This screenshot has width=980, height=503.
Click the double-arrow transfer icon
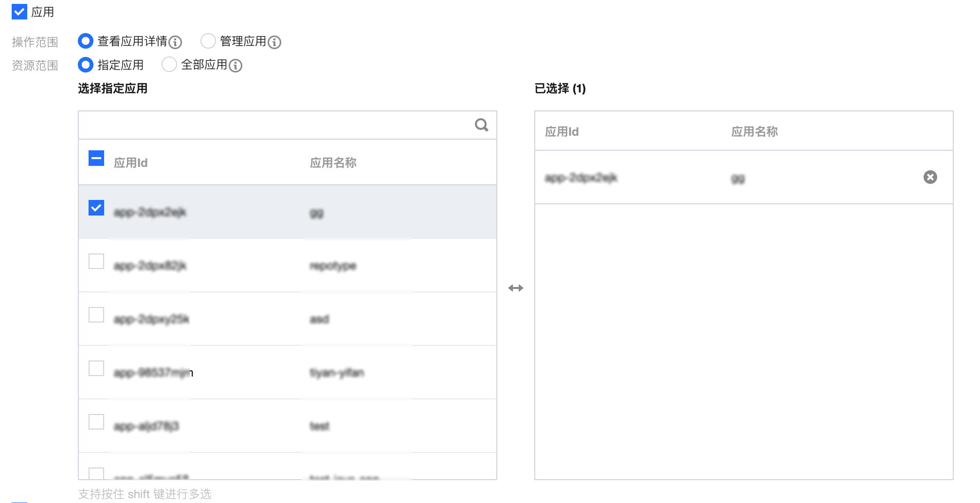click(516, 288)
